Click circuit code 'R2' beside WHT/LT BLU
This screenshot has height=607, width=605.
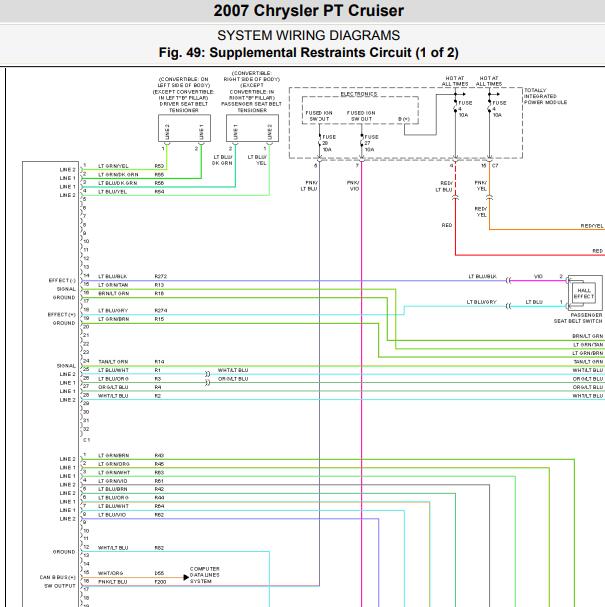coord(158,396)
